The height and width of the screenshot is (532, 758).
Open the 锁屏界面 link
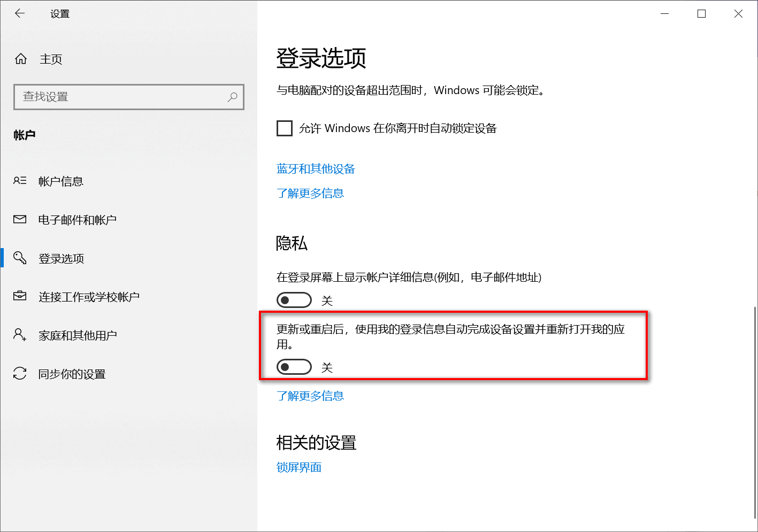[x=299, y=467]
